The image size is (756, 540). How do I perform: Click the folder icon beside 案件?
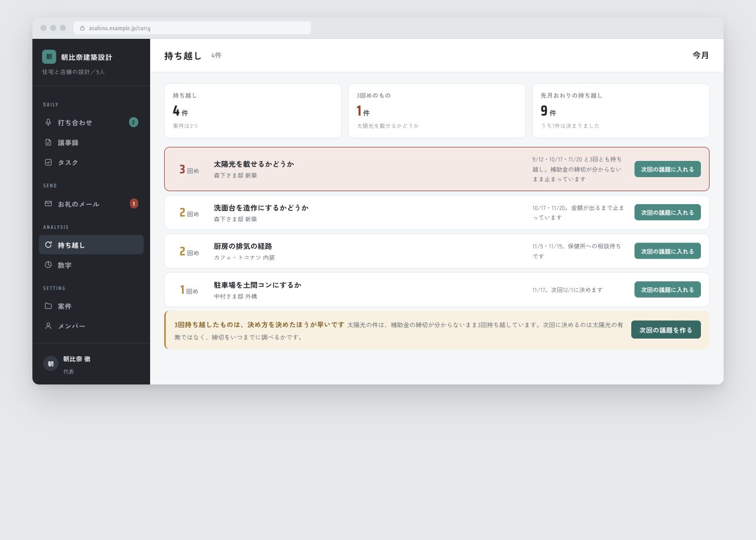48,306
